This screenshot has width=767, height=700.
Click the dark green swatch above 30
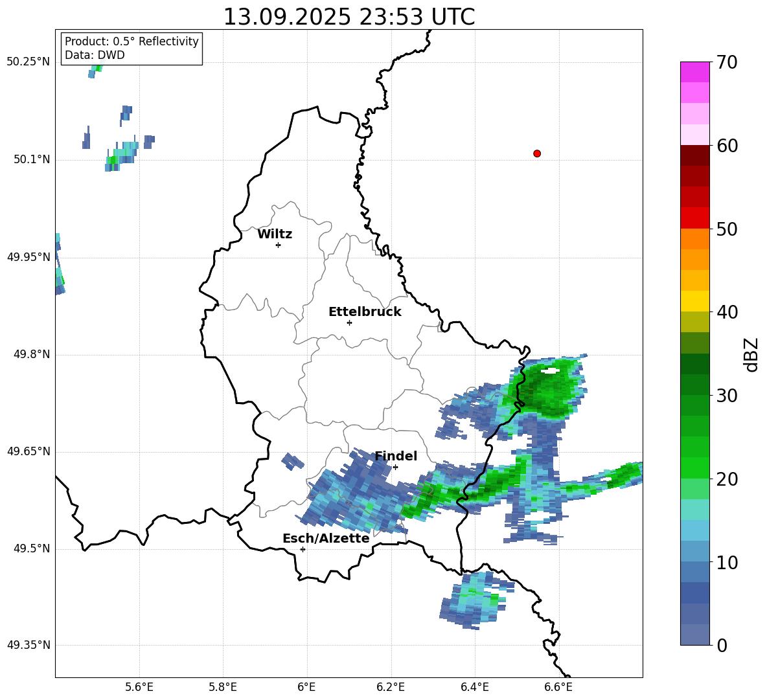(695, 385)
